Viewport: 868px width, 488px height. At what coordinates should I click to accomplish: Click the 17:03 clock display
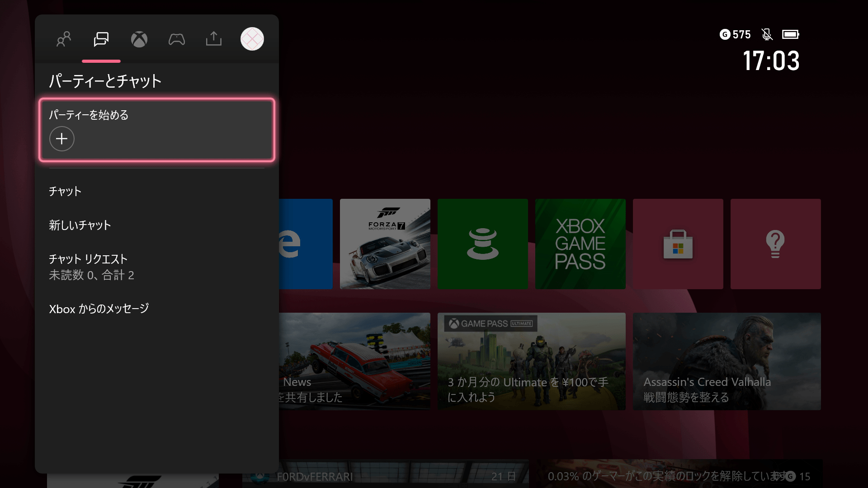[771, 61]
